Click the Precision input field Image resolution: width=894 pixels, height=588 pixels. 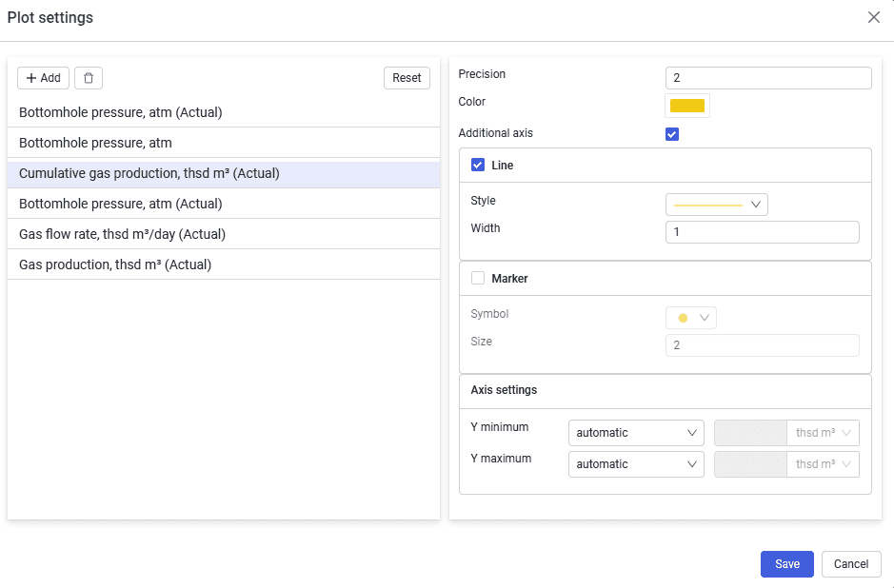[x=768, y=78]
